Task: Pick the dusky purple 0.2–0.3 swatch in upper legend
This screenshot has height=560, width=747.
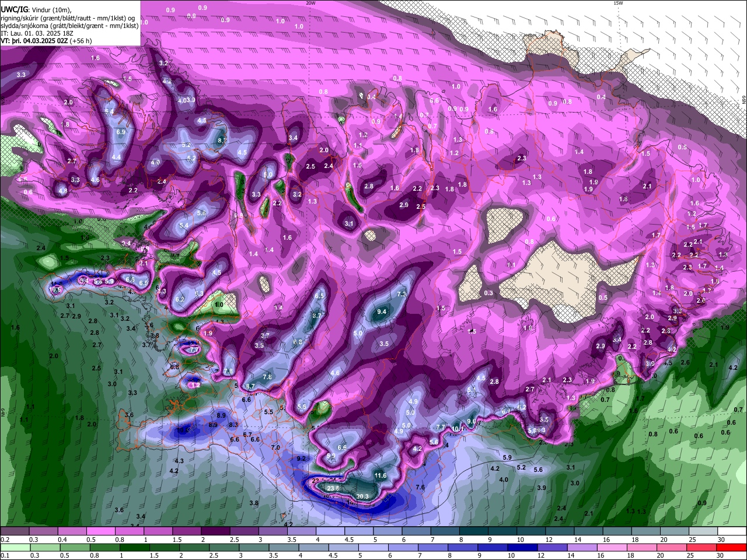Action: [15, 531]
